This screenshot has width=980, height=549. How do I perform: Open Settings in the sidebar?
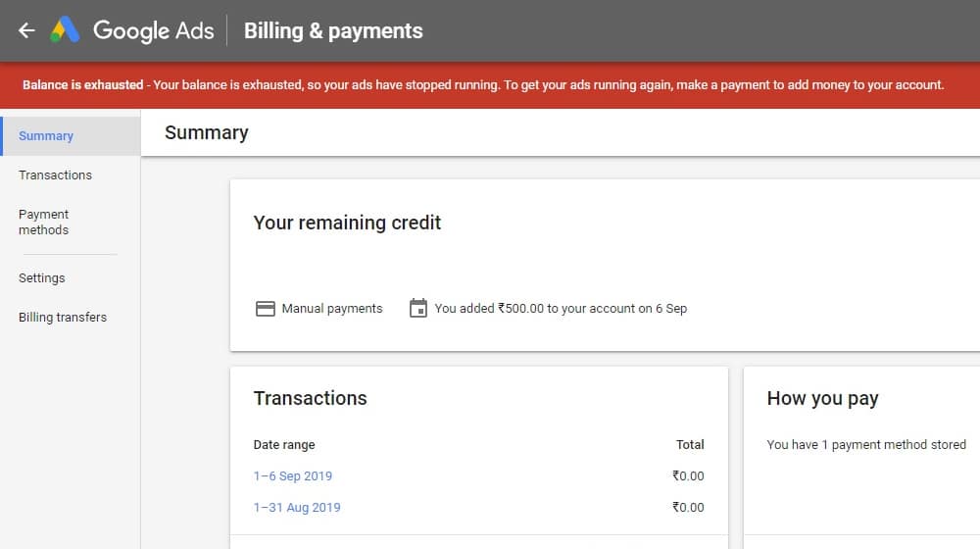[x=42, y=277]
